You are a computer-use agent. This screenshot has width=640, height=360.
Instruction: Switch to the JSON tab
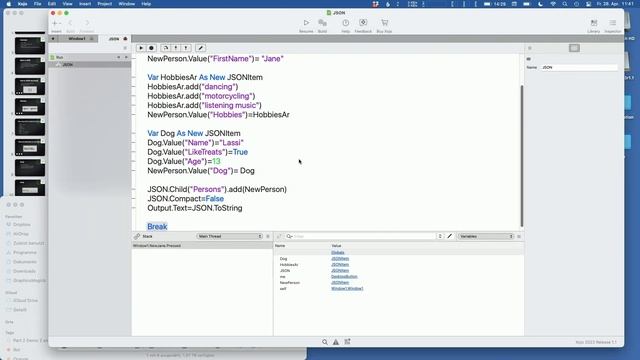click(x=114, y=39)
